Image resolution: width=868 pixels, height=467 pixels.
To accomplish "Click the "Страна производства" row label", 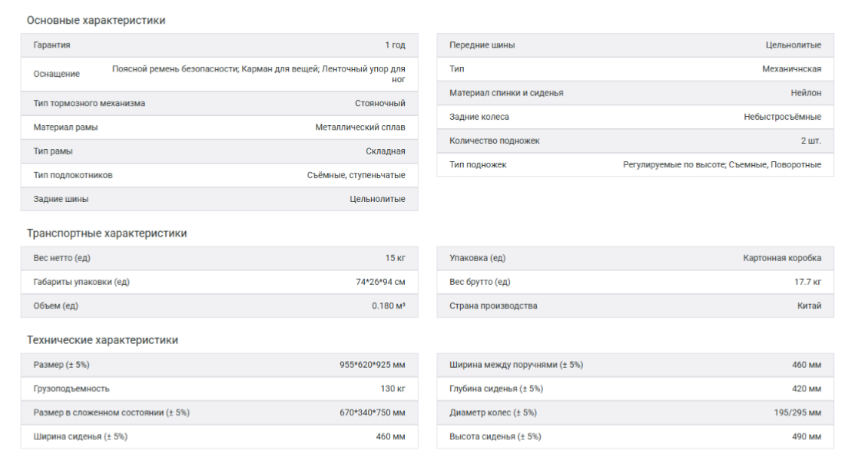I will (x=493, y=306).
